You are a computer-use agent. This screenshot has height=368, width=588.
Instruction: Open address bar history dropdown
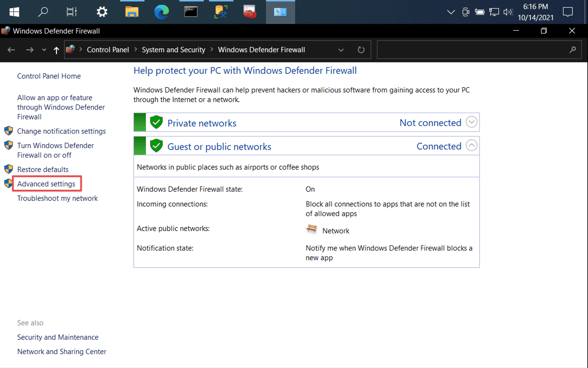pos(341,50)
